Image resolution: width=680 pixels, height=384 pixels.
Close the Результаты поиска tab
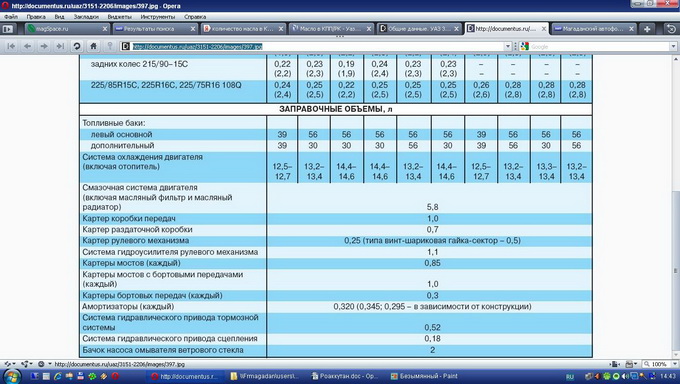193,29
